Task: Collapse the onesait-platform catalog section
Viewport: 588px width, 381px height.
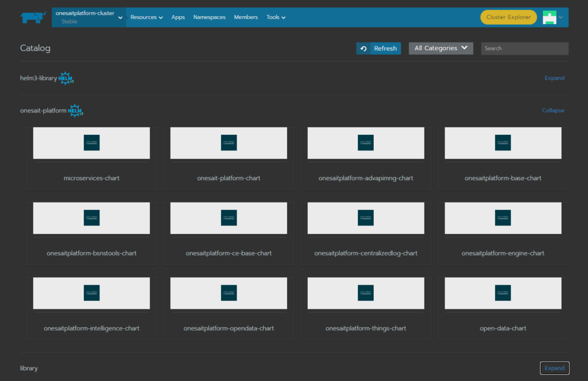Action: [x=553, y=111]
